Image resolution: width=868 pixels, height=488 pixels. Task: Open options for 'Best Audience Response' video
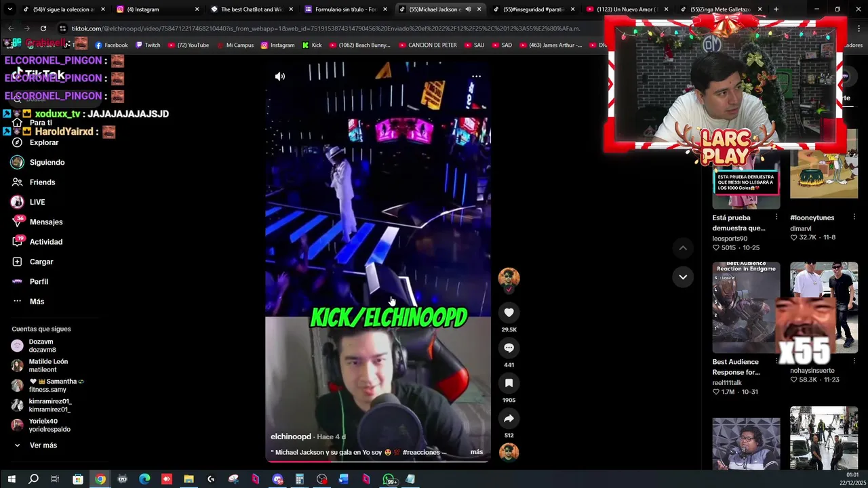[776, 361]
